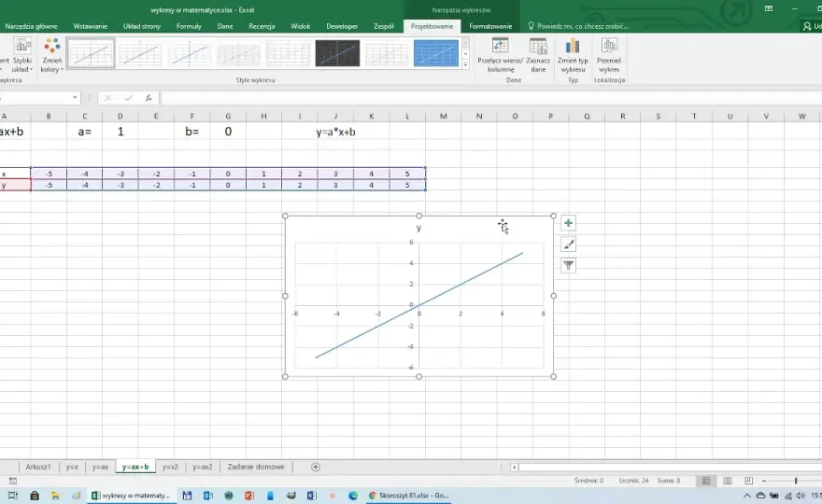Open ribbon display options button
The height and width of the screenshot is (504, 822).
pyautogui.click(x=769, y=8)
